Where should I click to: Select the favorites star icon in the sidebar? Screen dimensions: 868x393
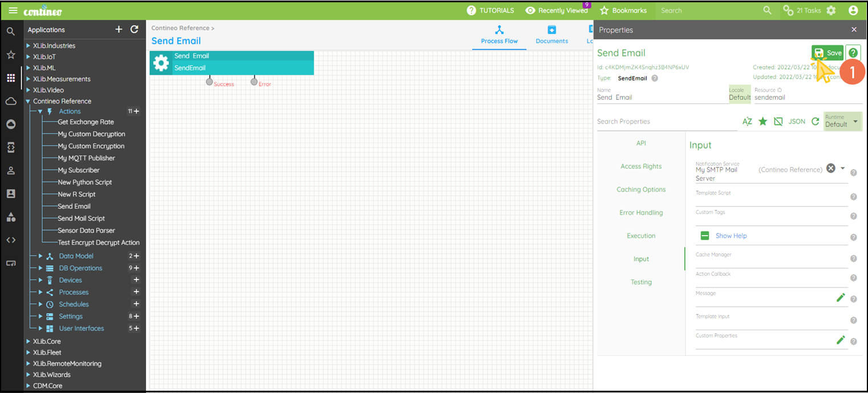pyautogui.click(x=10, y=54)
